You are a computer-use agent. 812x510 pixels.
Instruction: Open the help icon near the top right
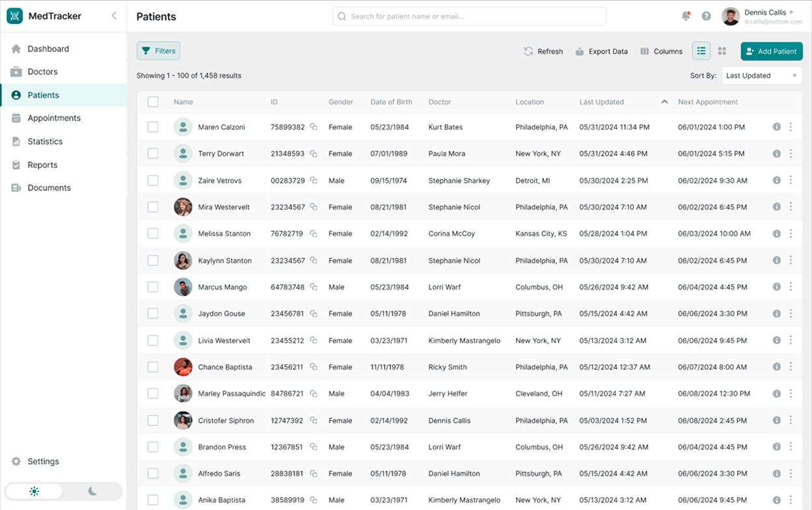point(706,16)
